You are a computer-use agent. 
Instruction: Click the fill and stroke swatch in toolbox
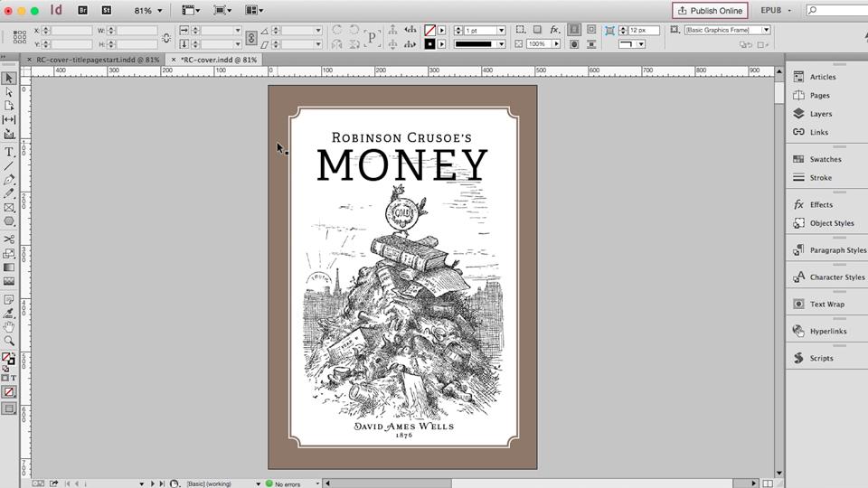click(8, 360)
